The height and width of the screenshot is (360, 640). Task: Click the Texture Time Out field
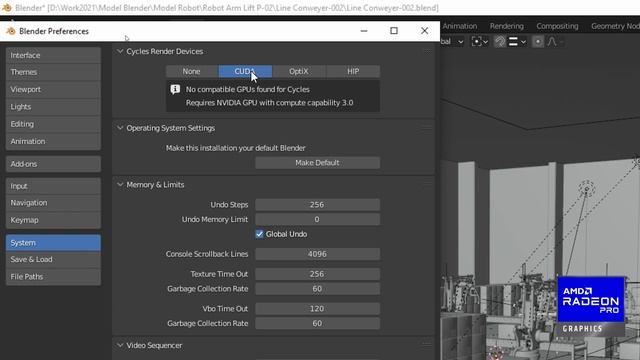318,274
